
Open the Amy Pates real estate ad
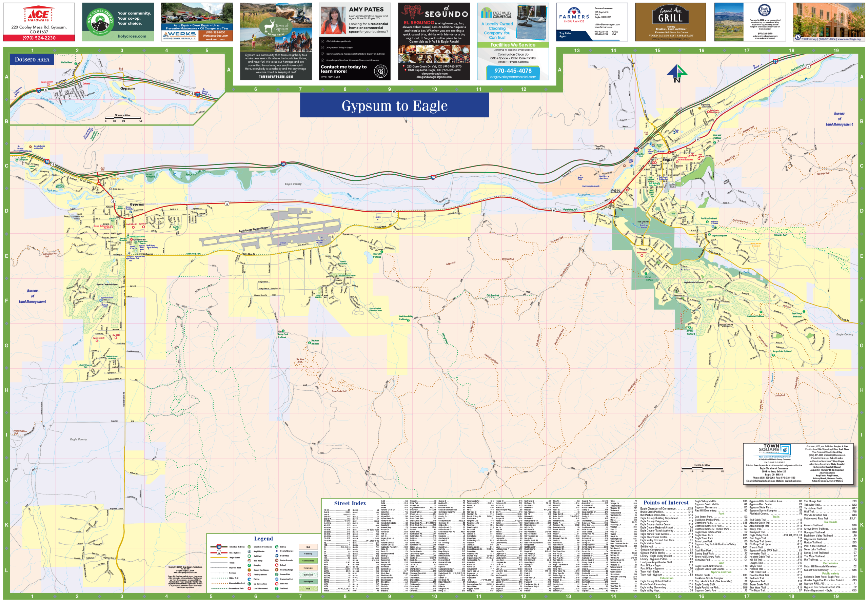tap(355, 42)
